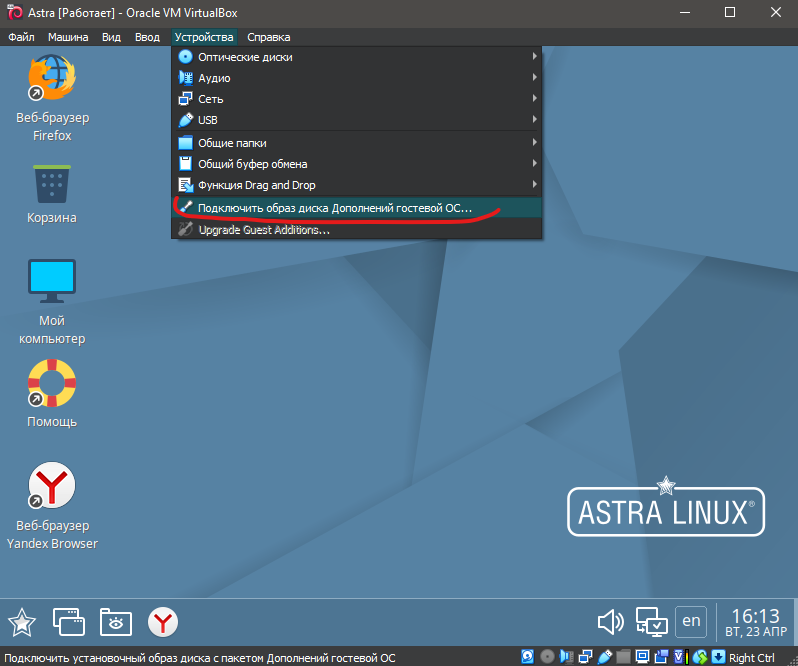The height and width of the screenshot is (666, 798).
Task: Click the volume speaker icon in tray
Action: pyautogui.click(x=610, y=622)
